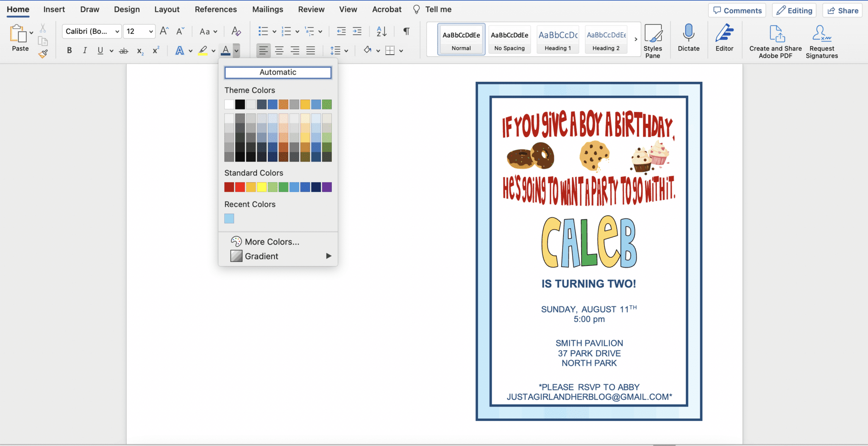Apply font color with underlined A
Screen dimensions: 868x446
point(226,51)
